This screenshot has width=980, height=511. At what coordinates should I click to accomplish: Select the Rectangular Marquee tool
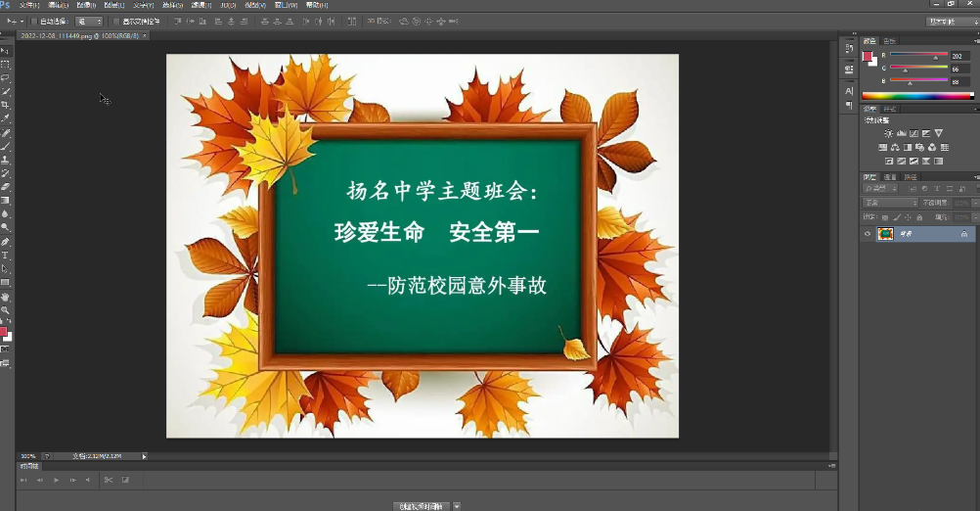pyautogui.click(x=5, y=64)
